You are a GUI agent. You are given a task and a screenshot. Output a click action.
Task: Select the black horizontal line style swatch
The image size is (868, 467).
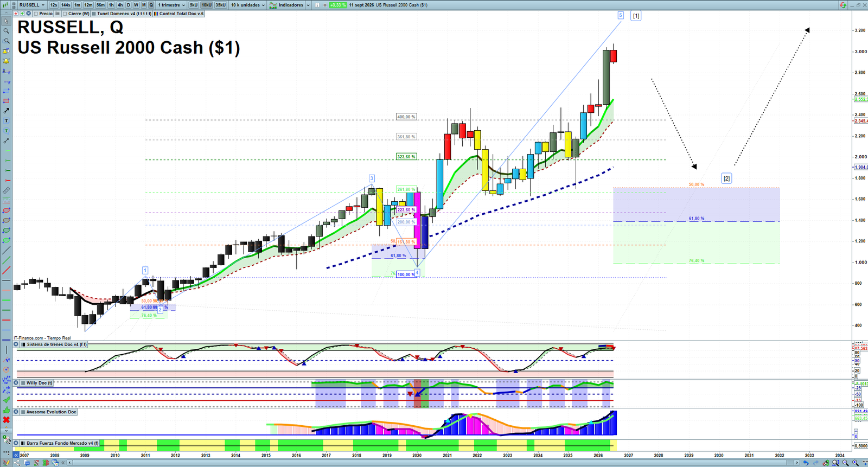[x=7, y=280]
